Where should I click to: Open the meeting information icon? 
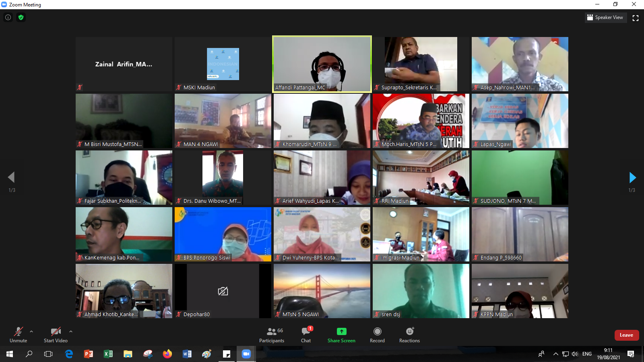[x=8, y=17]
